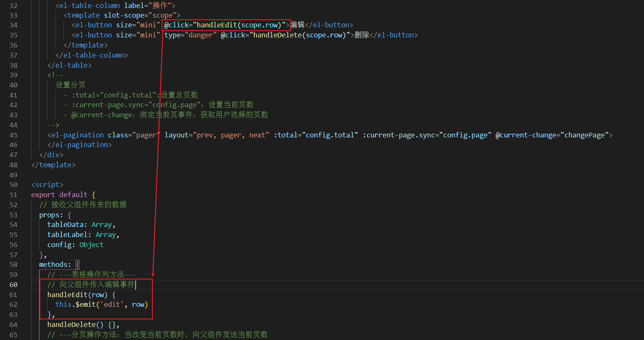Click the opening script tag on line 50
Screen dimensions: 644x340
(47, 185)
